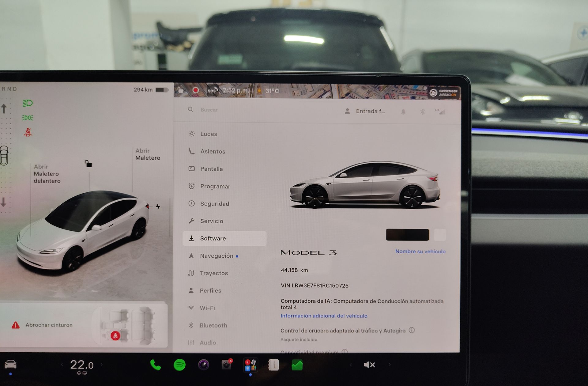Increase volume with right chevron
Screen dimensions: 588x386
[390, 365]
